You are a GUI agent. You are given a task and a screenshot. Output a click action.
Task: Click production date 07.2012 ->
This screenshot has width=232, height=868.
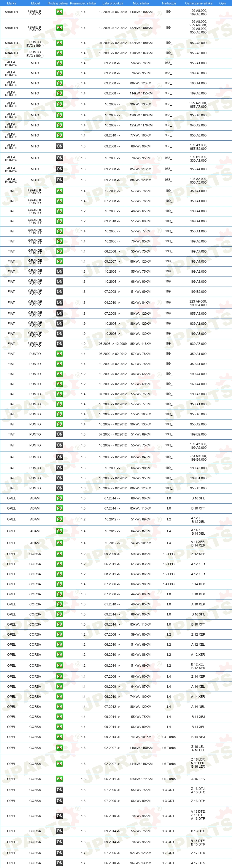tap(112, 707)
